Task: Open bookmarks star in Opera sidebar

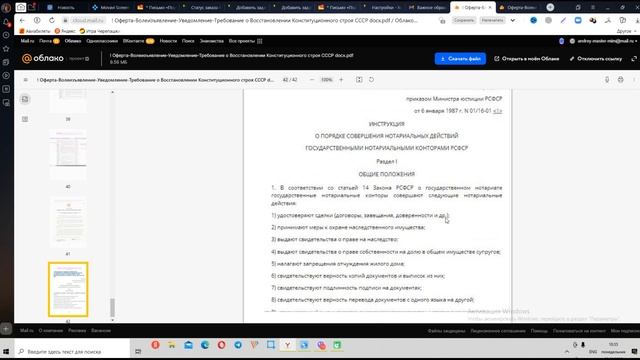Action: [x=6, y=49]
